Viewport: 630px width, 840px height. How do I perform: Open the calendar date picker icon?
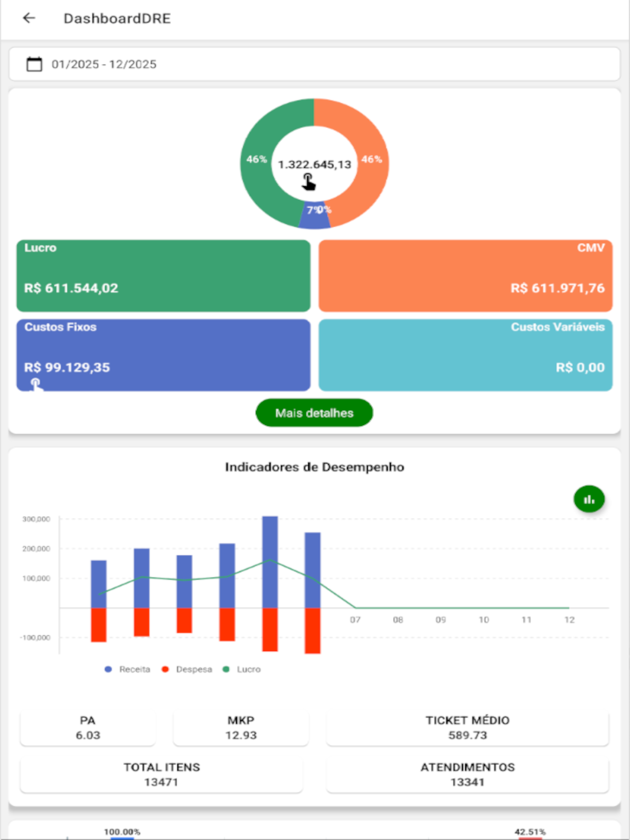click(34, 64)
